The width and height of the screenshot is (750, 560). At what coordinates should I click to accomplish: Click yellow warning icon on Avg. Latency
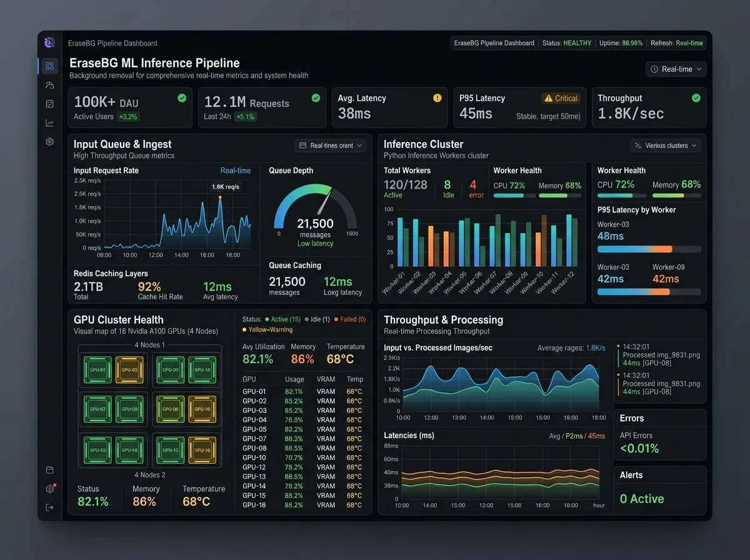pos(437,98)
